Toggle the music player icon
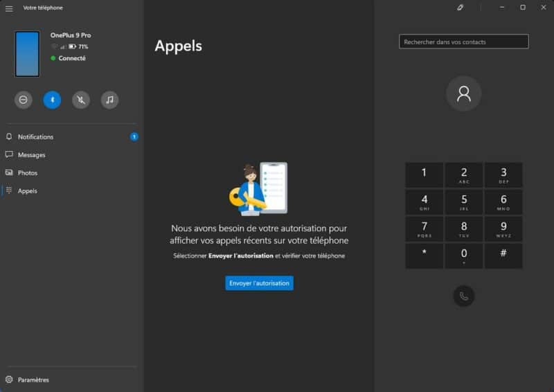 click(110, 100)
